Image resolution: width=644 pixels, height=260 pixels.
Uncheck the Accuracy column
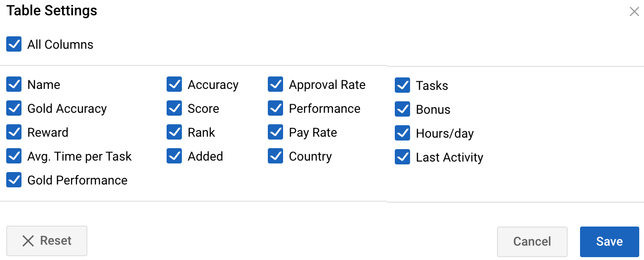pos(174,85)
